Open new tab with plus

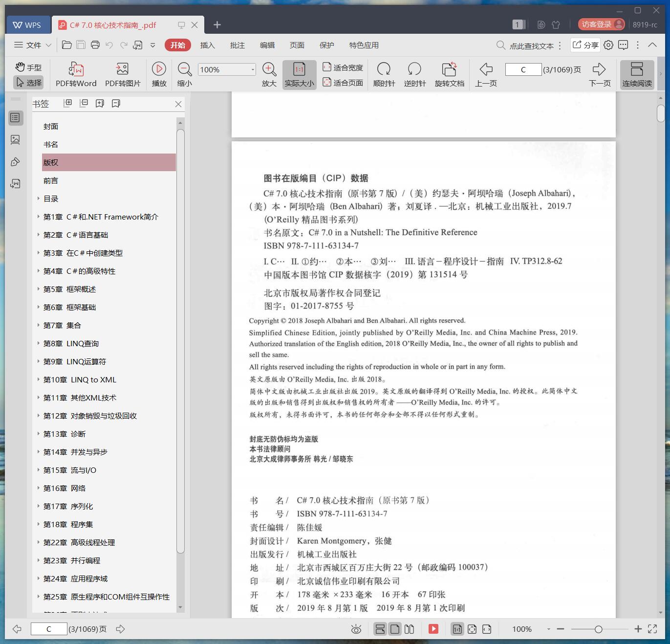point(217,24)
